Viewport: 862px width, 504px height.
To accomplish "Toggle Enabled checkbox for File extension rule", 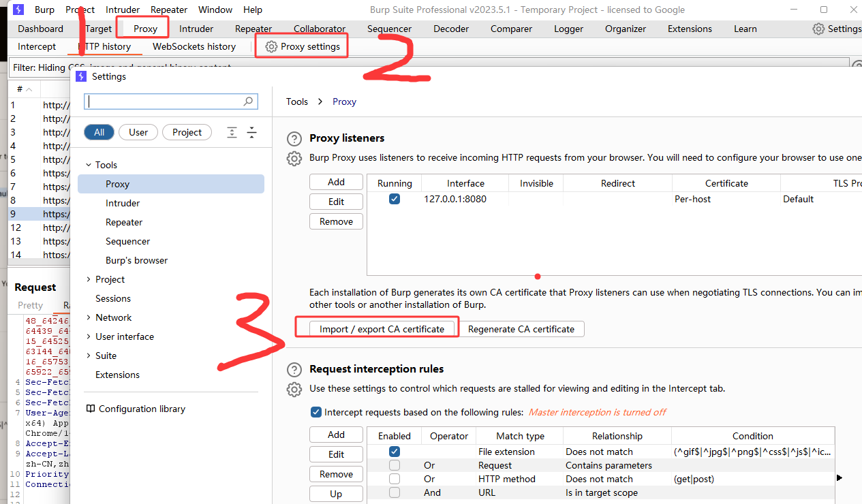I will pos(395,452).
